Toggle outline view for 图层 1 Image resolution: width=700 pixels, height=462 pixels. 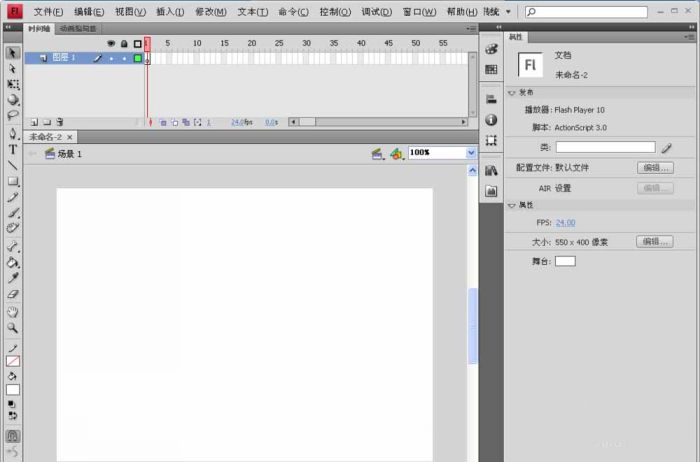click(x=138, y=59)
